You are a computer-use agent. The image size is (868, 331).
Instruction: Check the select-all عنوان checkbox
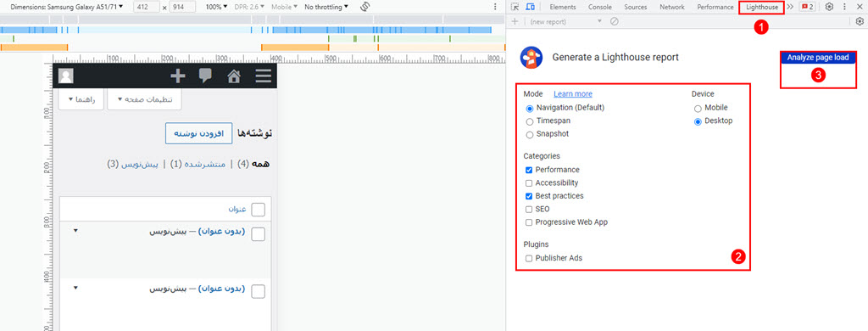click(258, 210)
